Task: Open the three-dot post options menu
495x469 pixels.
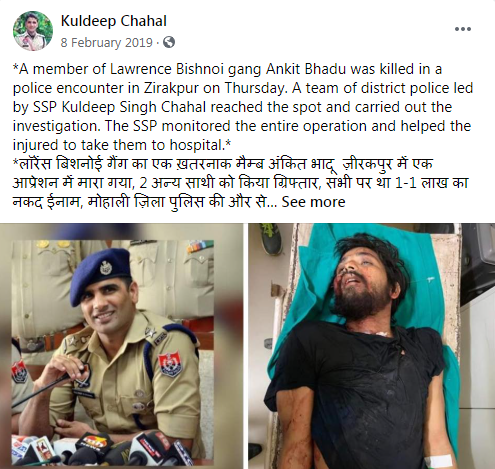Action: [463, 29]
